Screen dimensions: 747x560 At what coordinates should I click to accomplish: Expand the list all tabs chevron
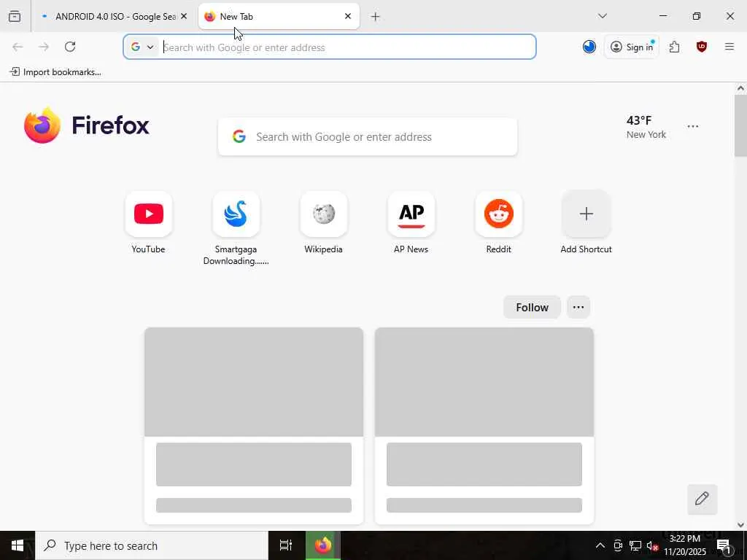(602, 16)
